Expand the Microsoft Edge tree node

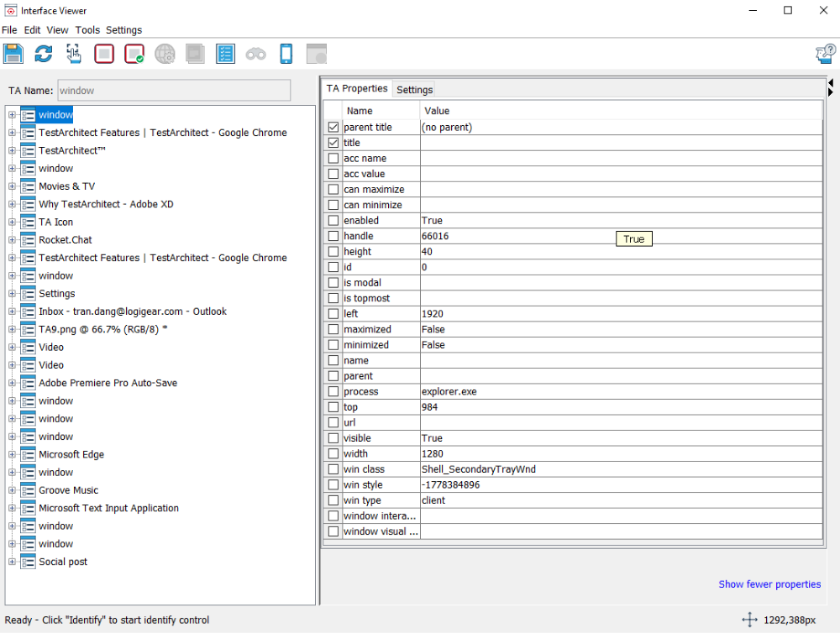(x=12, y=455)
